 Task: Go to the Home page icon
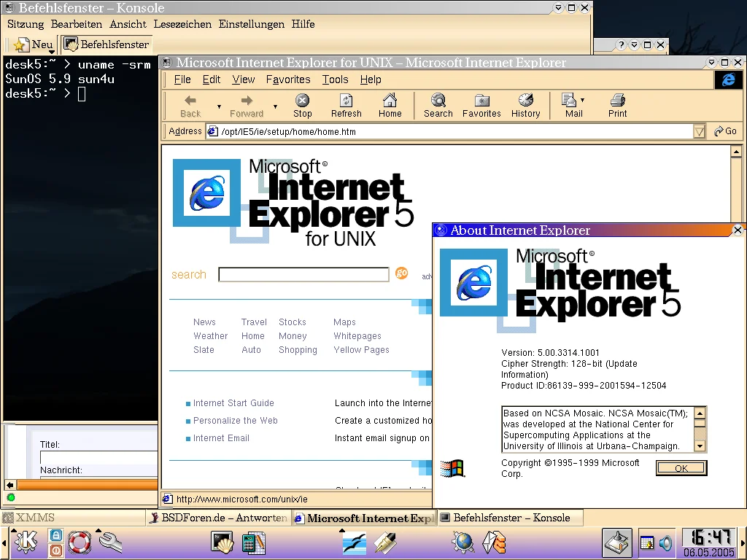[390, 105]
